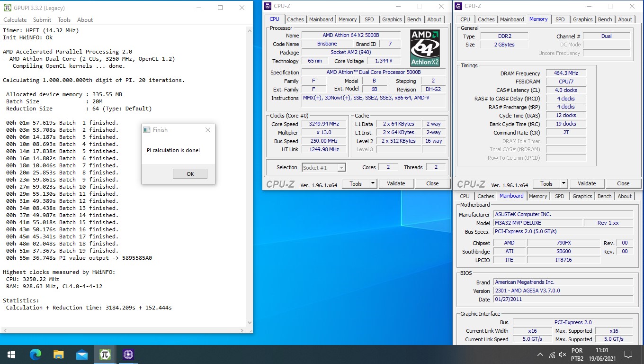Click Bus Speed value 250.00 MHz
Image resolution: width=644 pixels, height=364 pixels.
324,141
